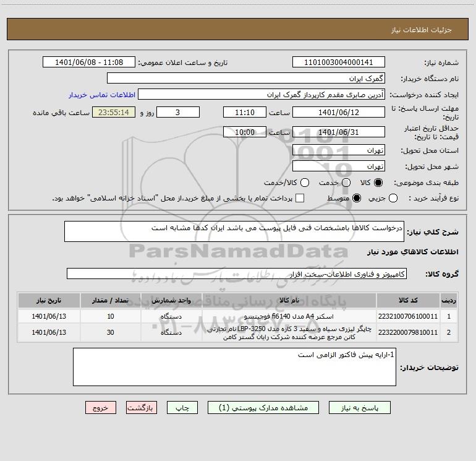Choose جزیی purchase process type
Viewport: 476px width, 461px height.
393,198
